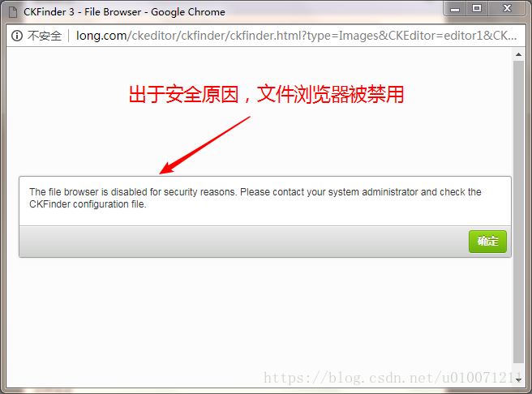Screen dimensions: 532x394
Task: Click the 不安全 not-secure label
Action: point(45,36)
